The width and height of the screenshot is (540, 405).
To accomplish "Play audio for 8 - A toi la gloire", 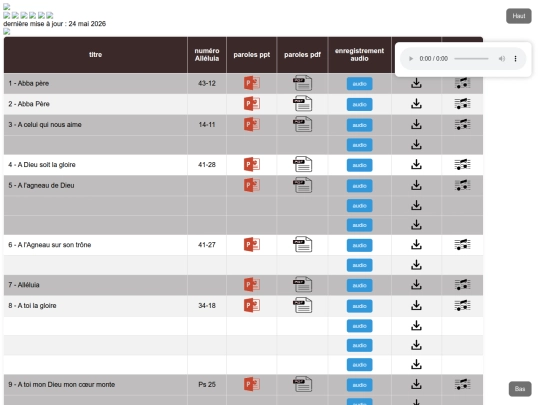I will [x=359, y=306].
